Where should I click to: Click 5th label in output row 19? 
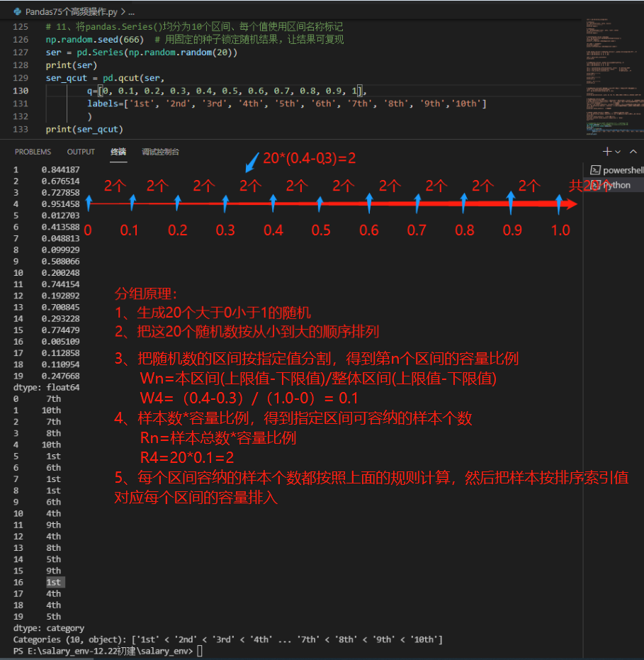tap(53, 617)
